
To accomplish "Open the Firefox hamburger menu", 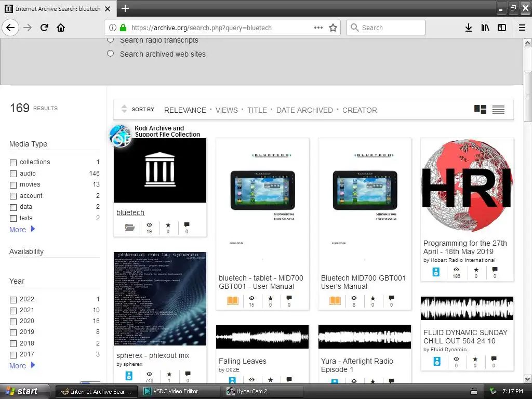I will [x=522, y=28].
